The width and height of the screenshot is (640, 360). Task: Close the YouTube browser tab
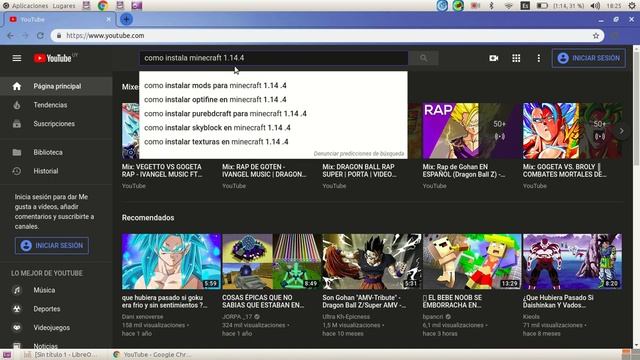pos(109,19)
